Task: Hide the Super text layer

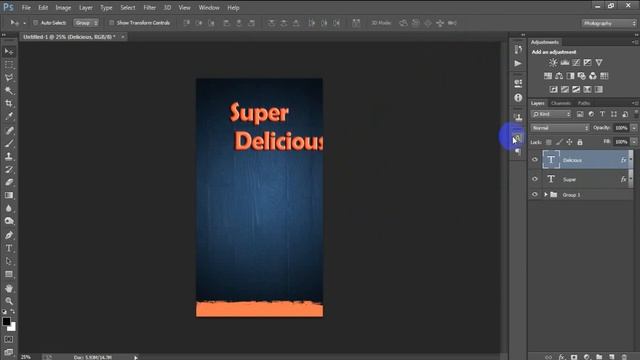Action: click(x=535, y=179)
